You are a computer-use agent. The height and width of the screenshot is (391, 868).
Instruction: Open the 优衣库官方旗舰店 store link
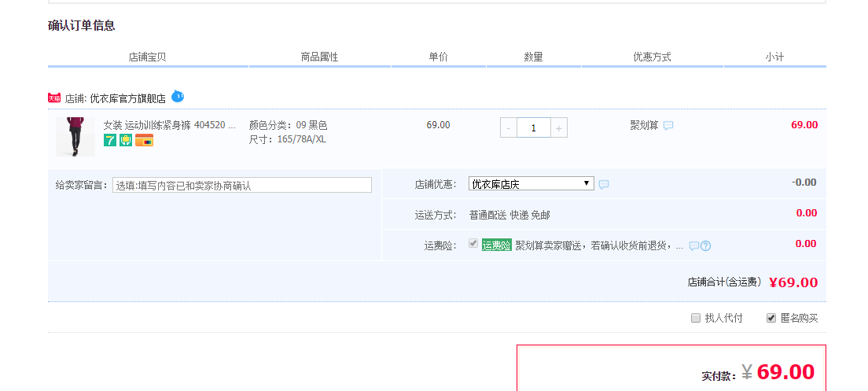click(x=128, y=98)
